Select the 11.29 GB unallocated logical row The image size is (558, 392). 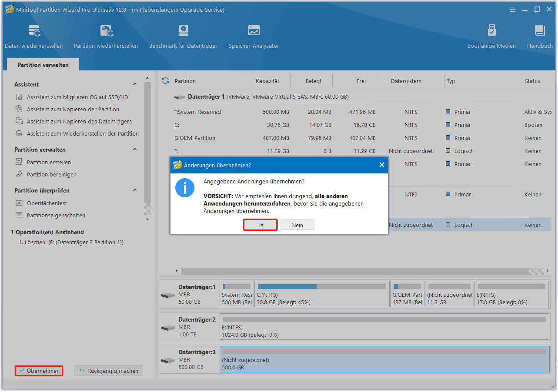[362, 151]
